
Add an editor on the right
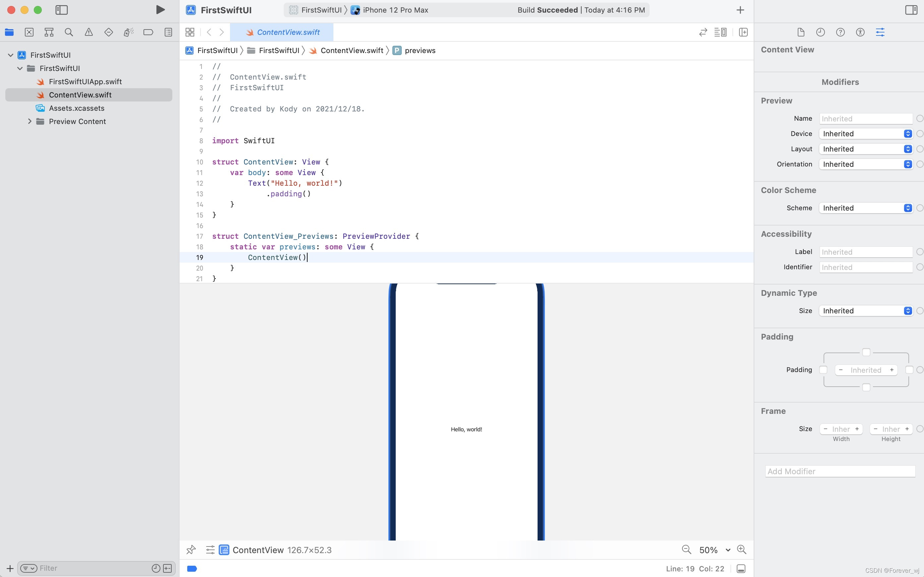[x=743, y=32]
